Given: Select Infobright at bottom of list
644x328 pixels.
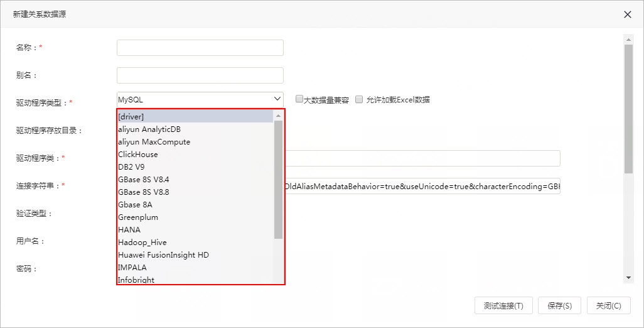Looking at the screenshot, I should coord(195,280).
